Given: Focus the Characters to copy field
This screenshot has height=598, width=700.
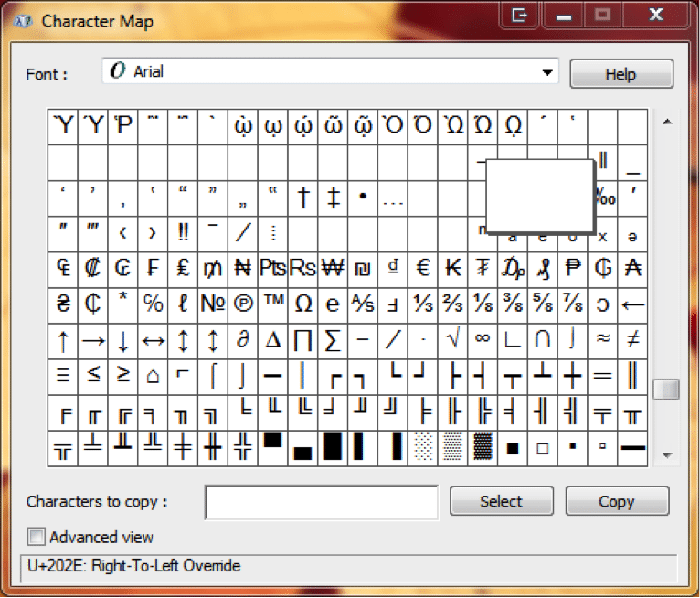Looking at the screenshot, I should (x=321, y=502).
